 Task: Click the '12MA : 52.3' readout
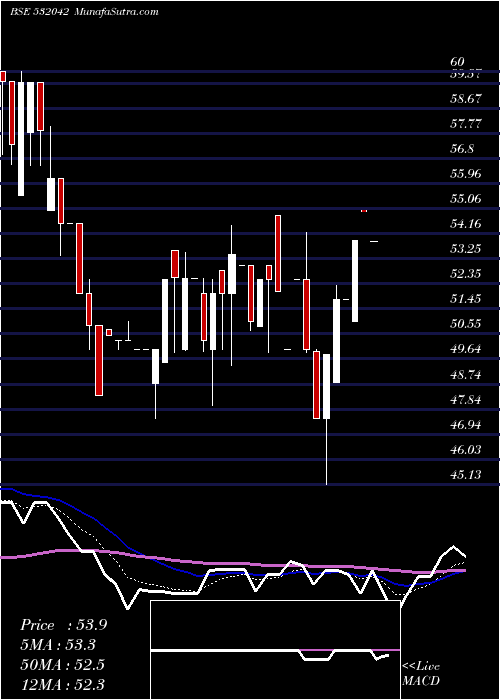coord(62,684)
